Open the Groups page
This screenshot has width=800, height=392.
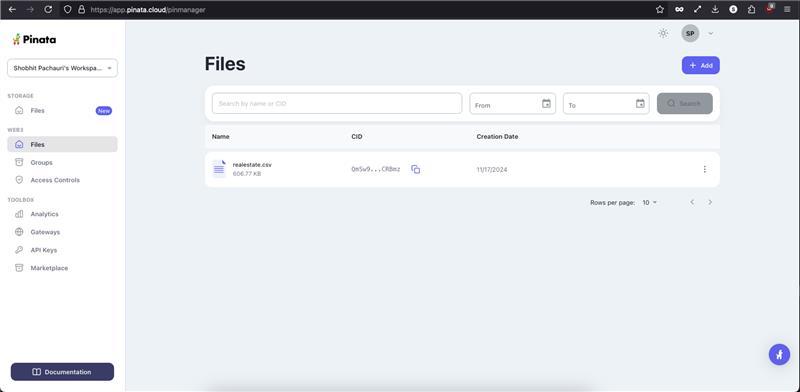click(41, 162)
